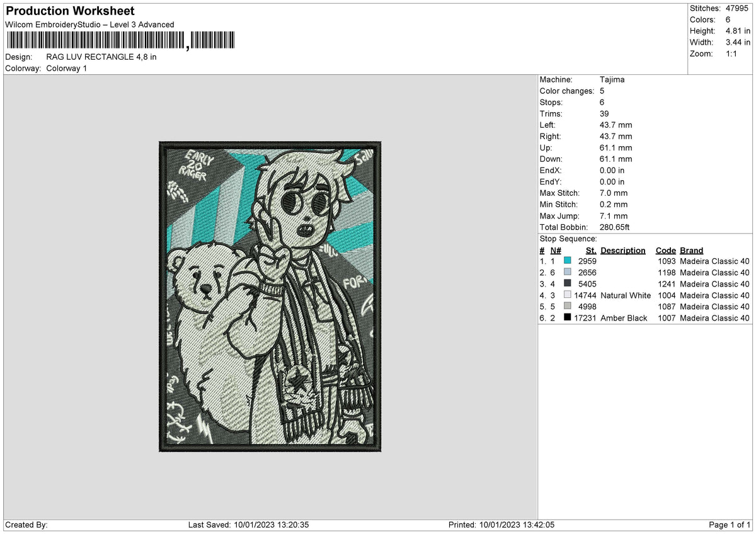Click thread code 1198
Image resolution: width=756 pixels, height=534 pixels.
665,272
